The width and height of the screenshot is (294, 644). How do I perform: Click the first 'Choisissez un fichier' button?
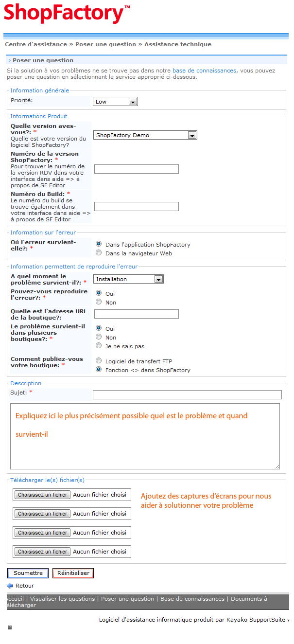[42, 495]
